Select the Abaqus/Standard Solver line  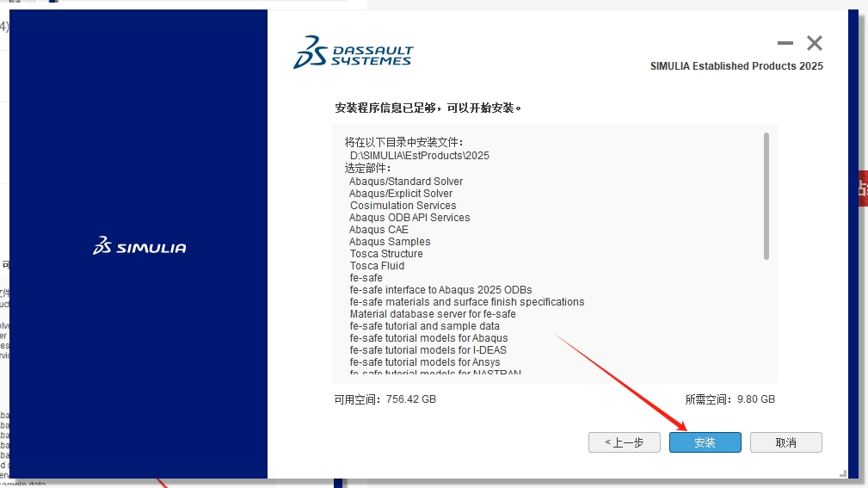pyautogui.click(x=406, y=182)
